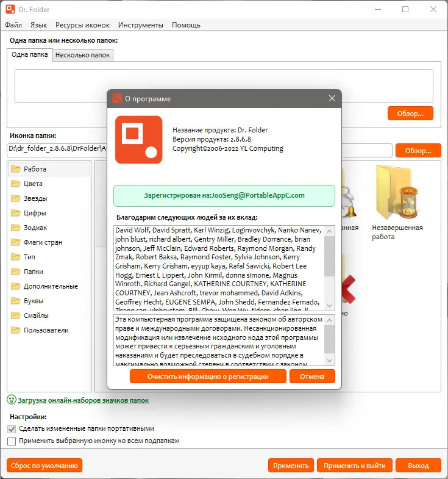The image size is (448, 479).
Task: Click the large Dr. Folder logo
Action: click(x=138, y=140)
